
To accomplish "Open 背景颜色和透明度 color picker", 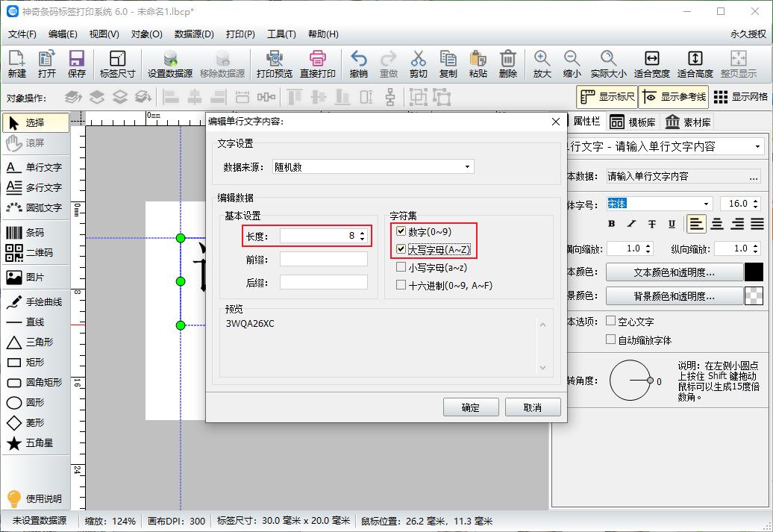I will click(675, 295).
